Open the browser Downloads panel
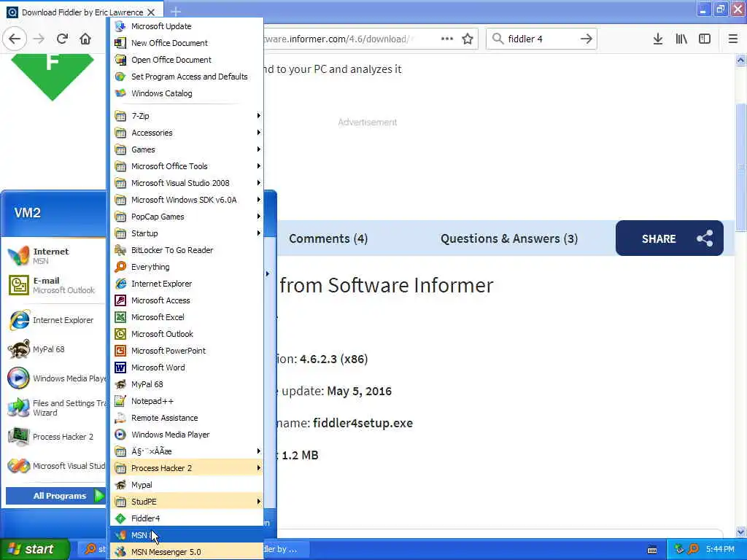Image resolution: width=747 pixels, height=560 pixels. (658, 39)
